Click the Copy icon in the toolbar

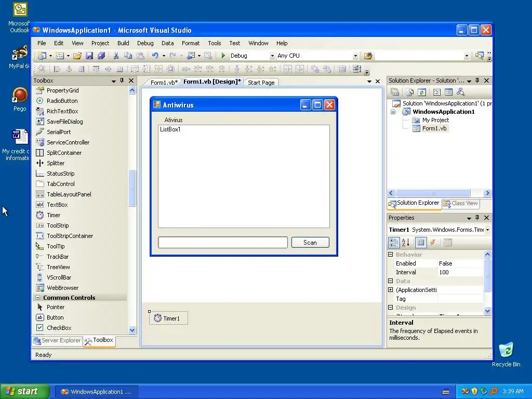pyautogui.click(x=128, y=56)
